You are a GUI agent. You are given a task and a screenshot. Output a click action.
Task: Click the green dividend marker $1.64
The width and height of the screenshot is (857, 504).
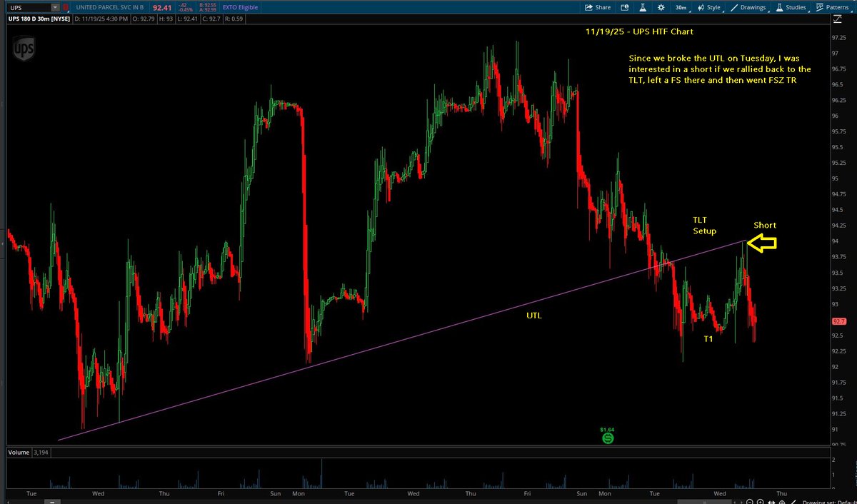[607, 438]
